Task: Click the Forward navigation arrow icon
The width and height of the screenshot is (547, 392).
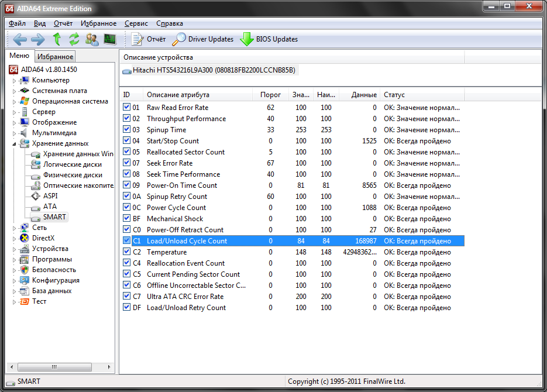Action: (37, 39)
